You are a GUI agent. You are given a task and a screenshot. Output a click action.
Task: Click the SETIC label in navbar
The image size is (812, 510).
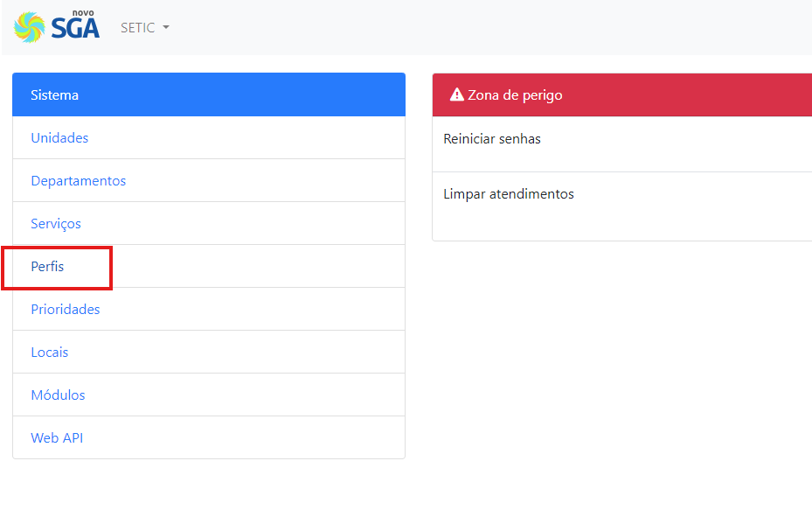tap(138, 27)
